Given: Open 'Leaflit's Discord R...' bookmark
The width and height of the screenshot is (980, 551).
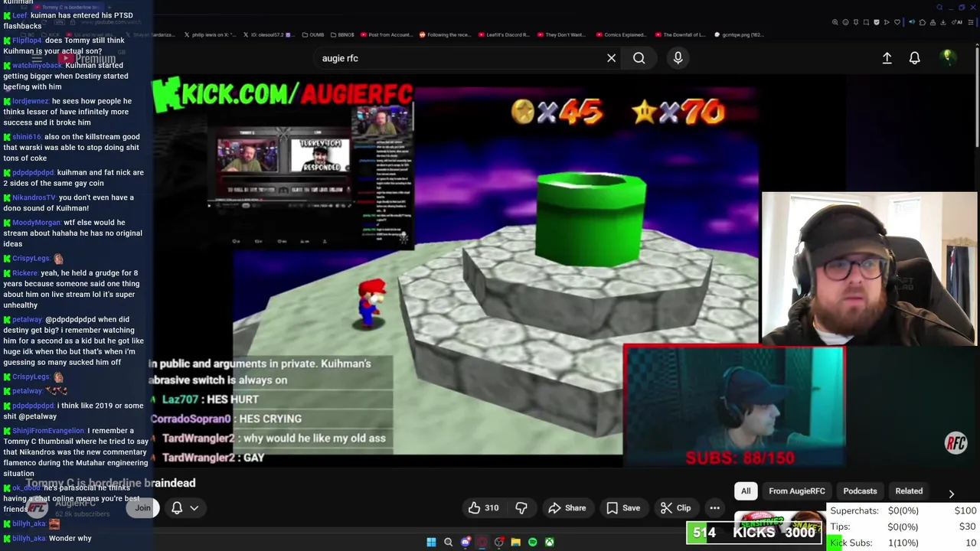Looking at the screenshot, I should 504,34.
